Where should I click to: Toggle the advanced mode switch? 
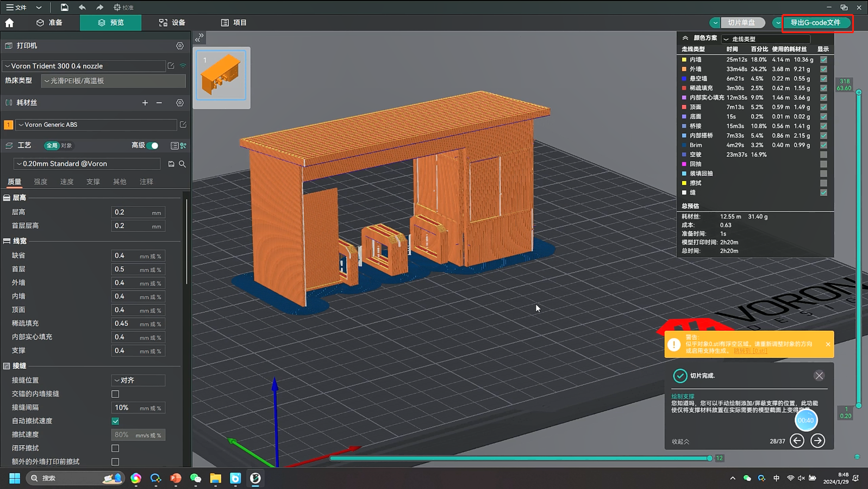pos(154,146)
